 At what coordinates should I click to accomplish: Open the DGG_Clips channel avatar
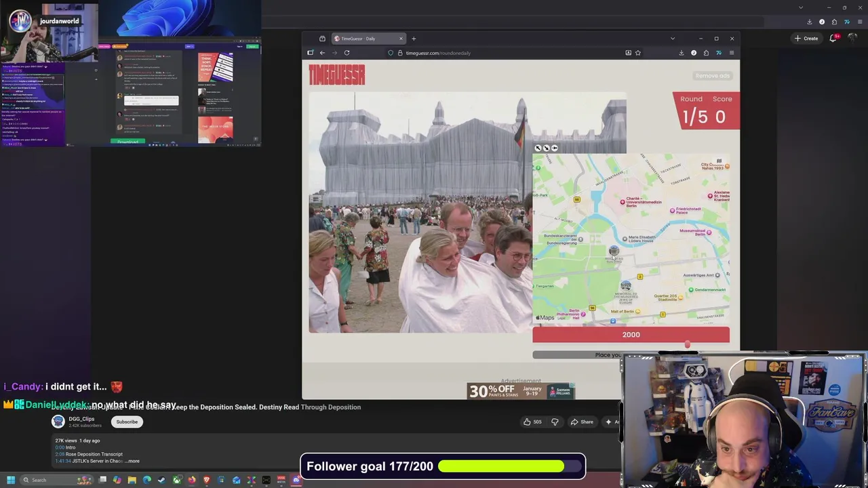(x=58, y=422)
